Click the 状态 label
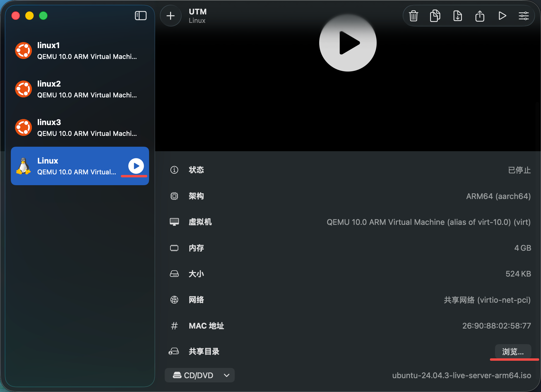Image resolution: width=541 pixels, height=392 pixels. [x=196, y=170]
